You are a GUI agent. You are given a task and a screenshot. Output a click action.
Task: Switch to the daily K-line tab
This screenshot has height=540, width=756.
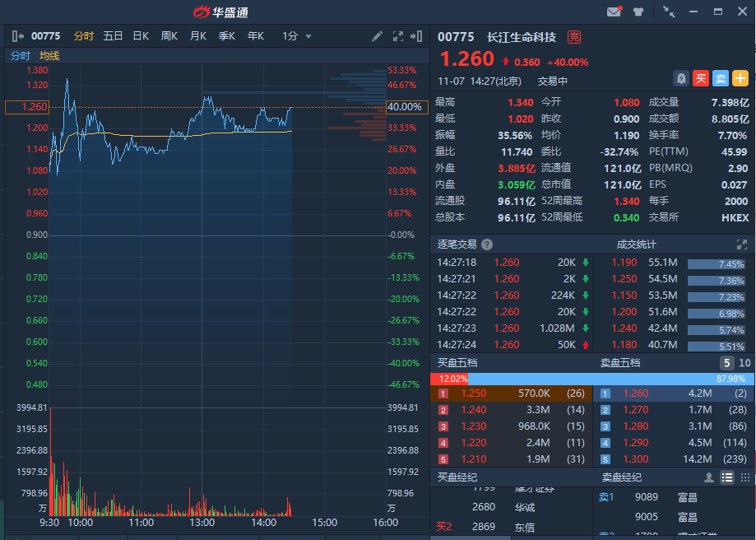pyautogui.click(x=141, y=36)
